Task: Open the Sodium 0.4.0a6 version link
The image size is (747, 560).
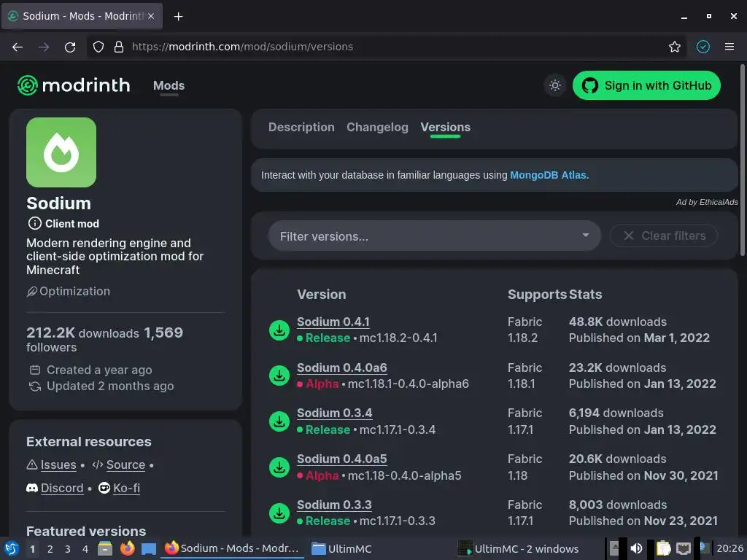Action: tap(341, 367)
